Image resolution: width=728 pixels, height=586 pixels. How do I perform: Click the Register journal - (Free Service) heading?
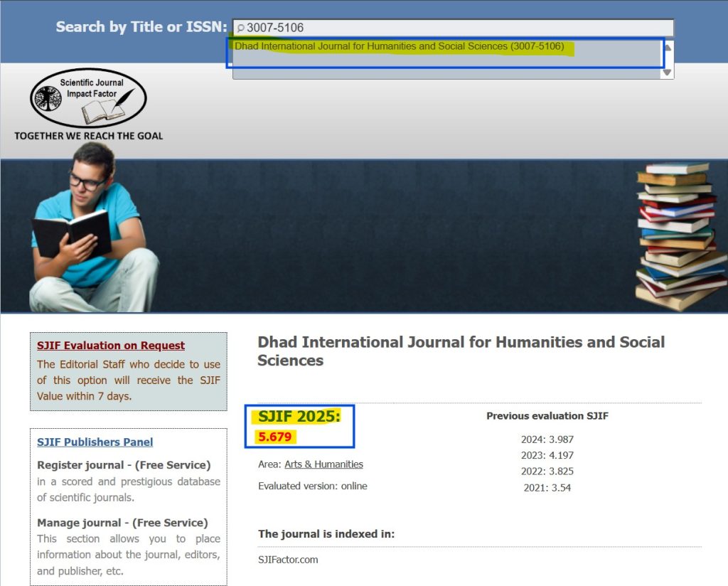tap(124, 465)
